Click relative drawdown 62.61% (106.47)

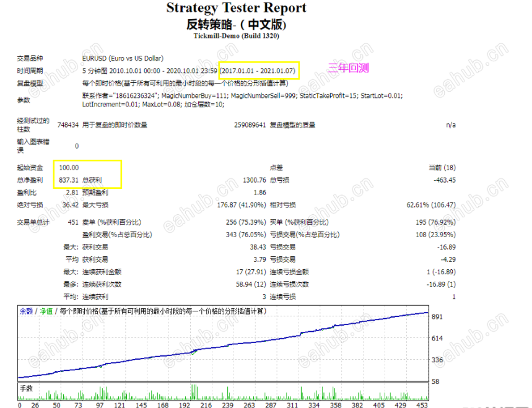click(x=431, y=205)
